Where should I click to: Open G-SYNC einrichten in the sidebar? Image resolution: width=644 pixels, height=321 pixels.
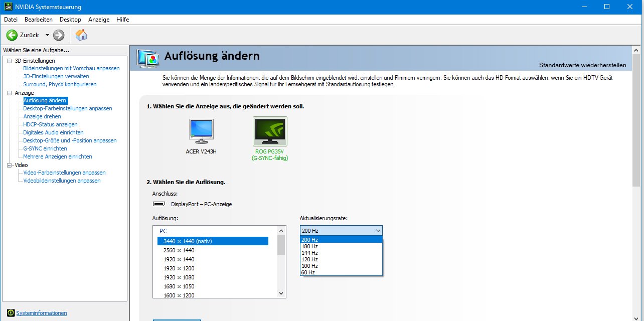[45, 148]
